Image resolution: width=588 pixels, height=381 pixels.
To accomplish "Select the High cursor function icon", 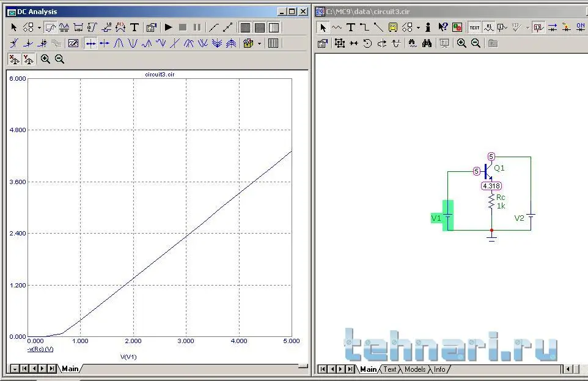I will coord(147,43).
